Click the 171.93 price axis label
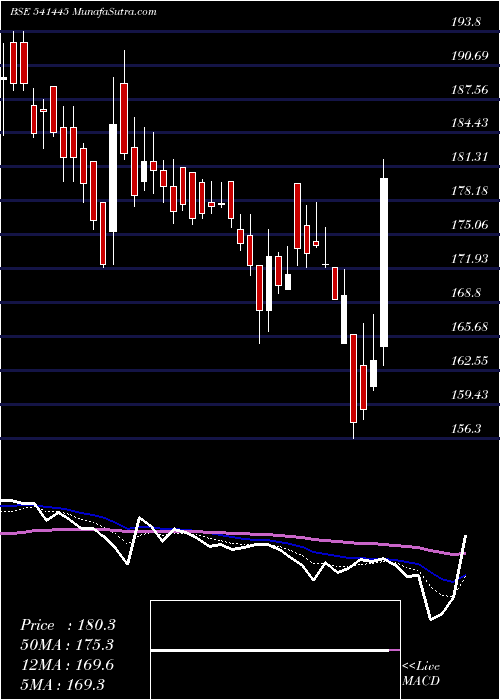This screenshot has width=500, height=700. (468, 258)
